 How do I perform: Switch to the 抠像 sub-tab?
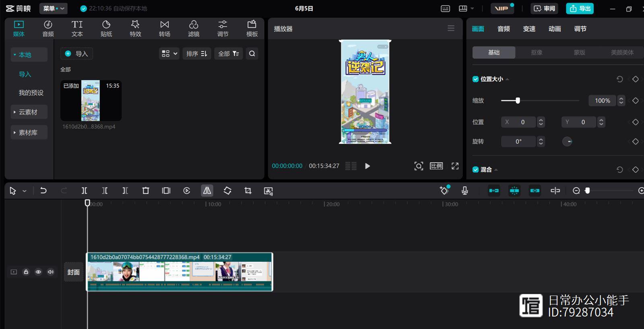(537, 52)
